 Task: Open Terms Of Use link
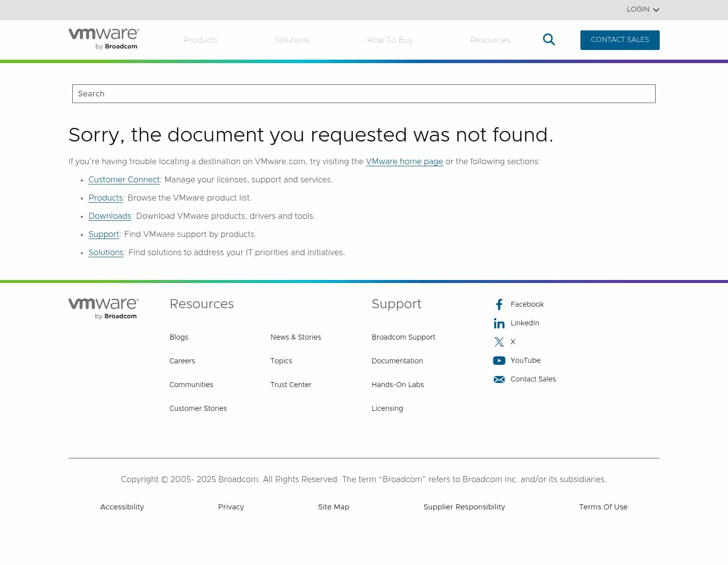603,507
